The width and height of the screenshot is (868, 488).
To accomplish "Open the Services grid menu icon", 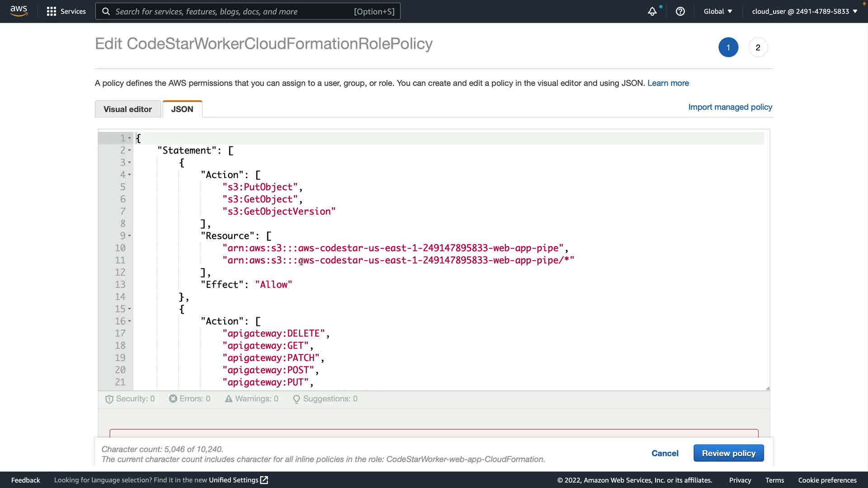I will click(52, 11).
